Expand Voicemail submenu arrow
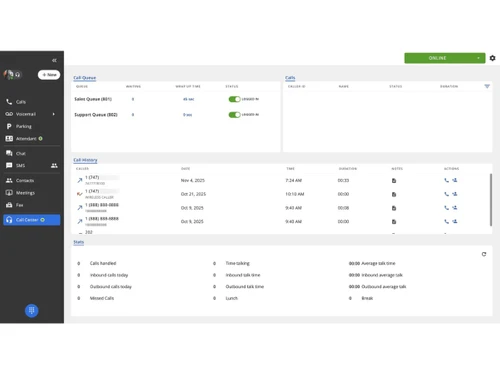The height and width of the screenshot is (375, 500). (54, 114)
